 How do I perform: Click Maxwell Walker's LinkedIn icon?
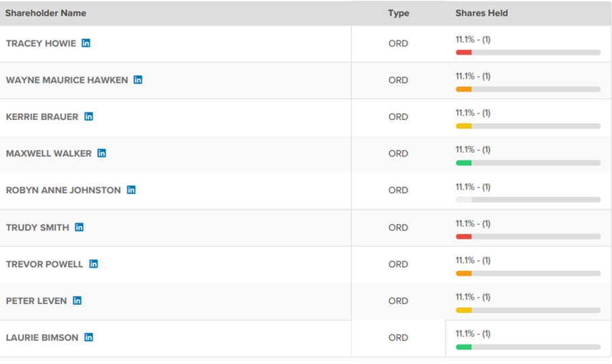pos(101,153)
